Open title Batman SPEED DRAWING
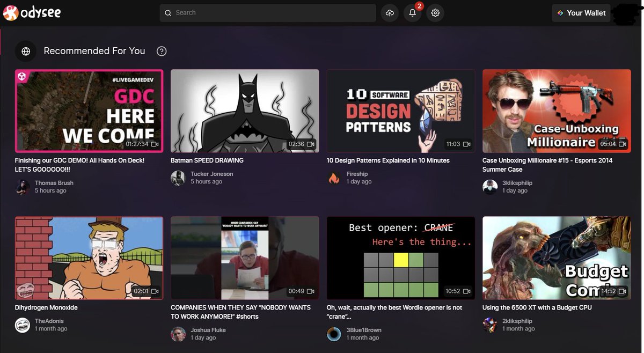 coord(207,160)
